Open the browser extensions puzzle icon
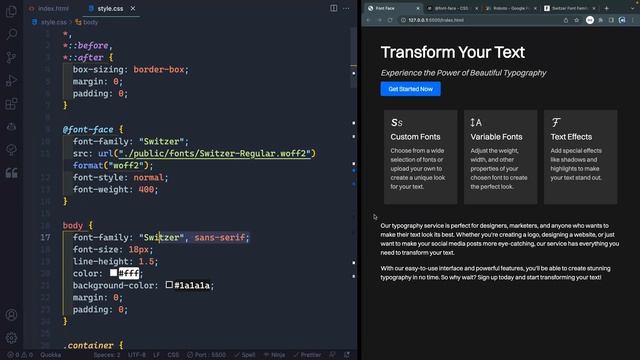640x360 pixels. [601, 20]
